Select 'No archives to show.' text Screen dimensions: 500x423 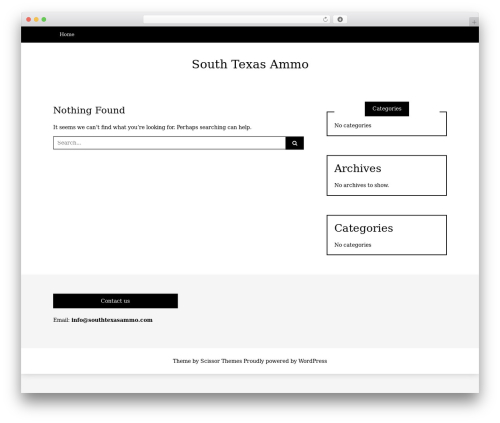click(x=362, y=185)
